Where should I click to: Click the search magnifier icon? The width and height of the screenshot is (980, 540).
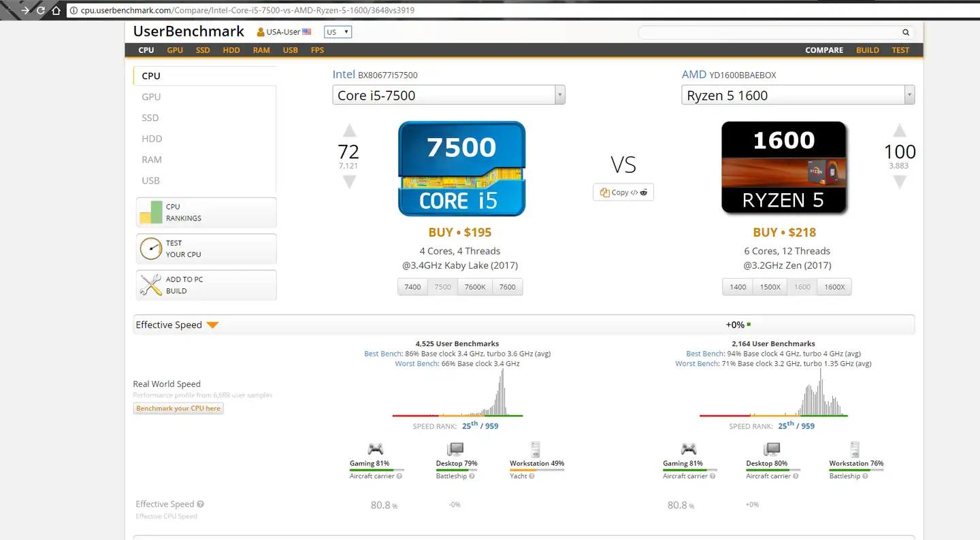(906, 32)
